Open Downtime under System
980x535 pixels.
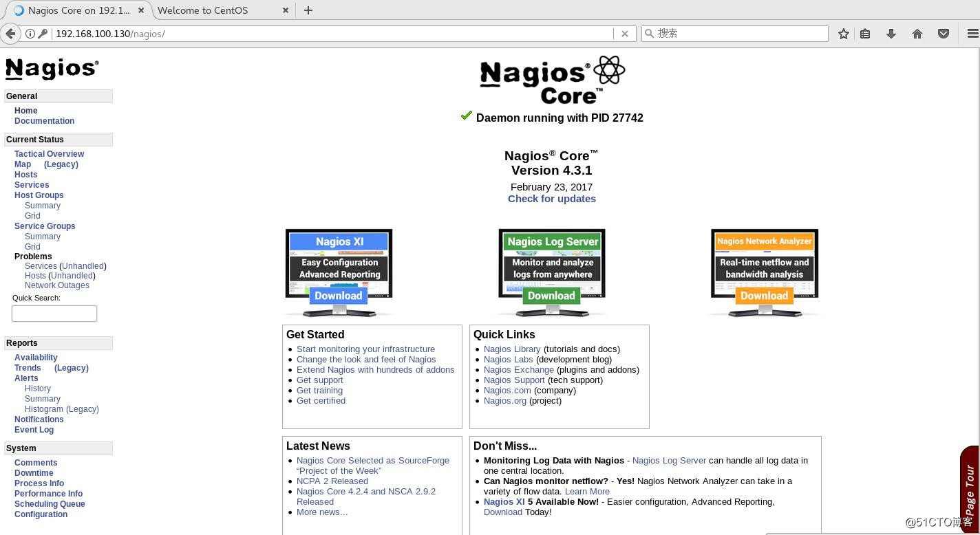tap(34, 473)
